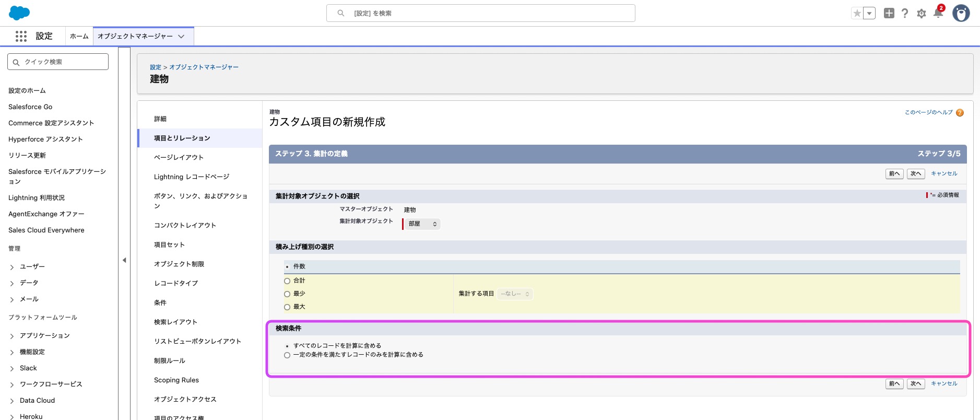Choose 一定の条件を満たすレコードのみを計算に含める option

pyautogui.click(x=287, y=355)
